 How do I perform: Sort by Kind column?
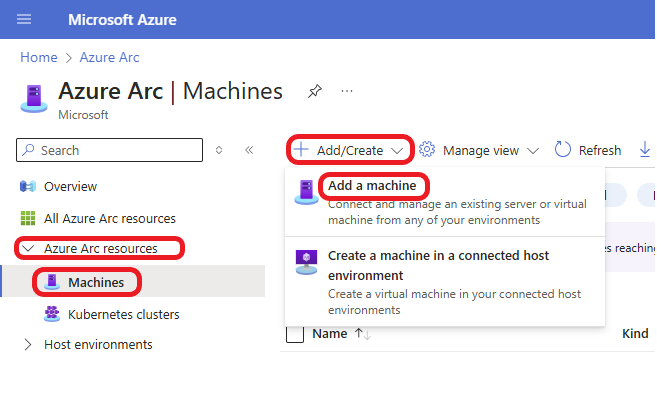click(635, 334)
